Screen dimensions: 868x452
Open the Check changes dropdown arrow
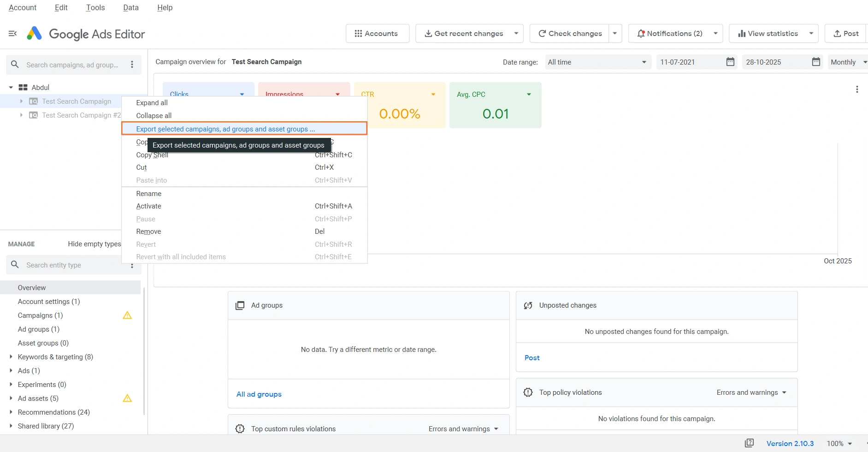(x=615, y=34)
